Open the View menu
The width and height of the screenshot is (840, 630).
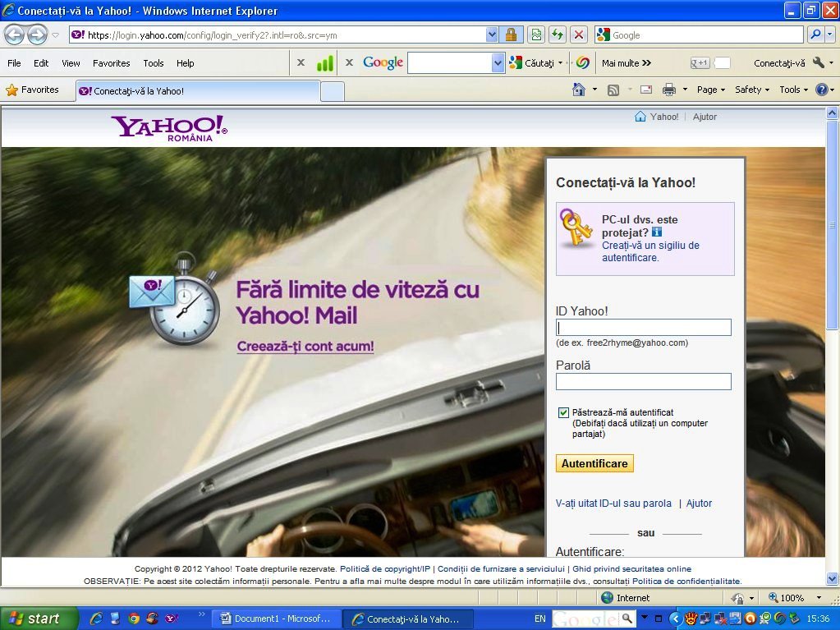point(71,63)
